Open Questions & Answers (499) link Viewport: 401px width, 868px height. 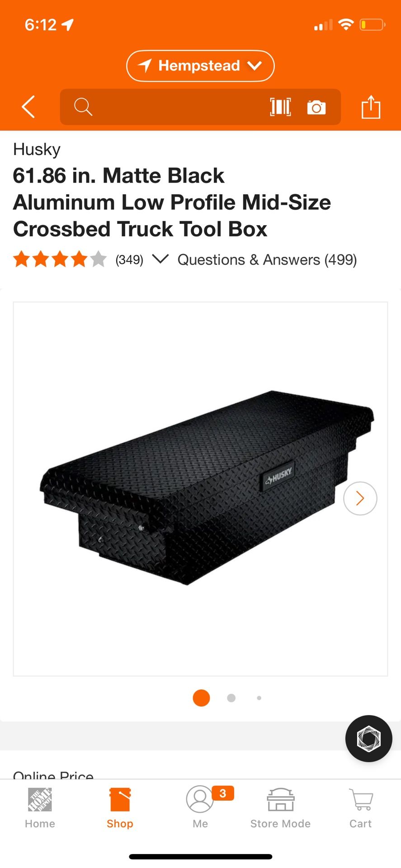coord(267,260)
